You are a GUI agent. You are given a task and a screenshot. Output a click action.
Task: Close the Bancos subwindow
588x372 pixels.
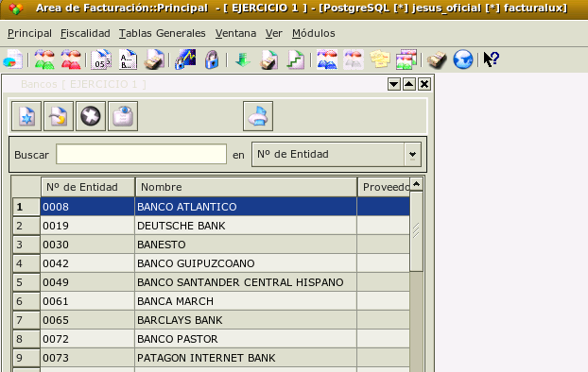[x=424, y=84]
